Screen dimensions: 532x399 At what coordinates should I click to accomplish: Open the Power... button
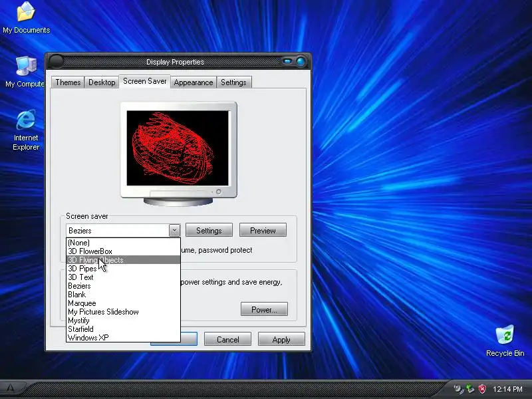point(264,309)
